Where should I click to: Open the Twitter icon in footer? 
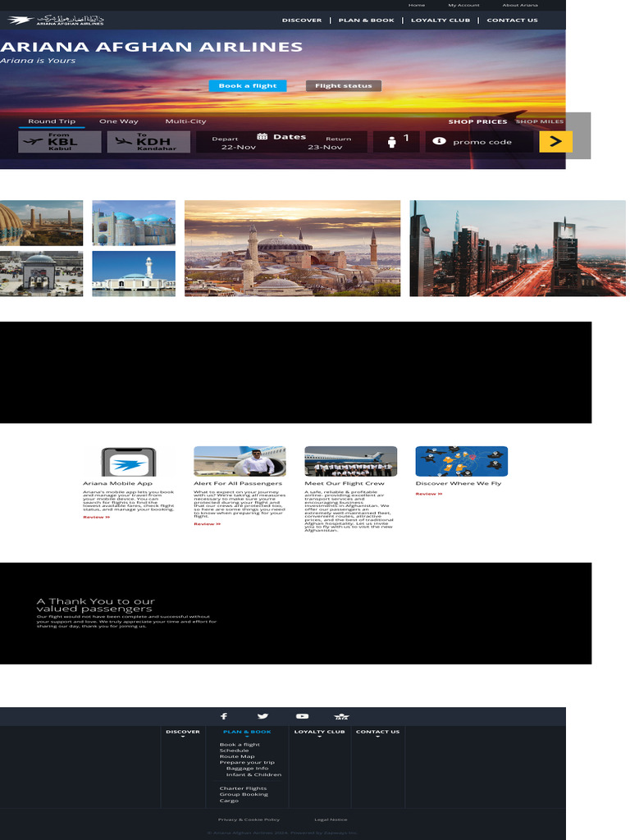(262, 716)
